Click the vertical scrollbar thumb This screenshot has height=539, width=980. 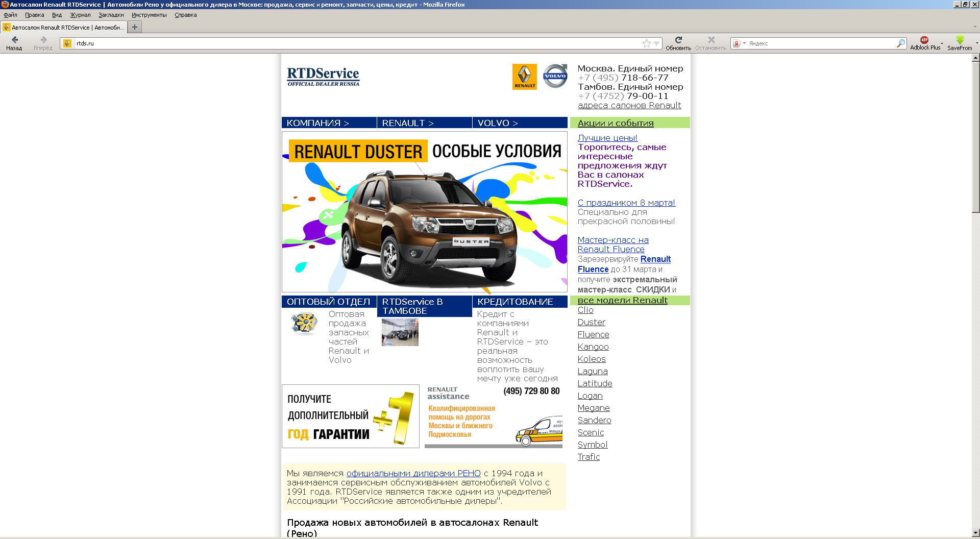point(975,137)
